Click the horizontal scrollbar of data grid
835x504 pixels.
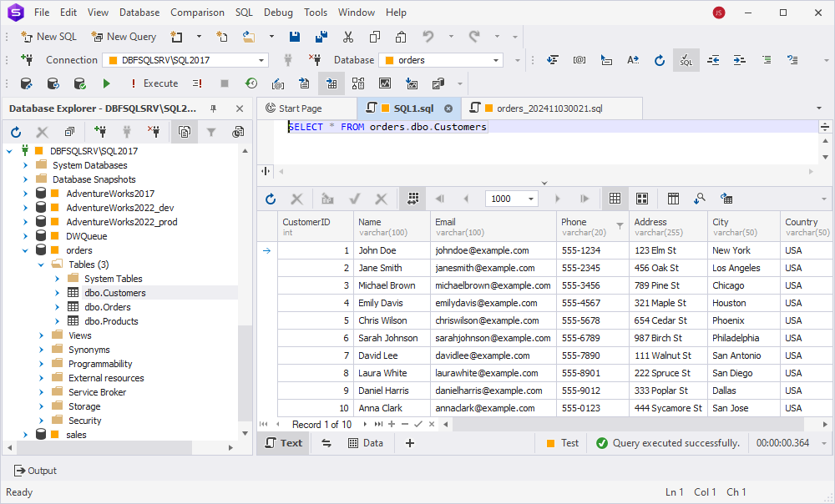(629, 424)
